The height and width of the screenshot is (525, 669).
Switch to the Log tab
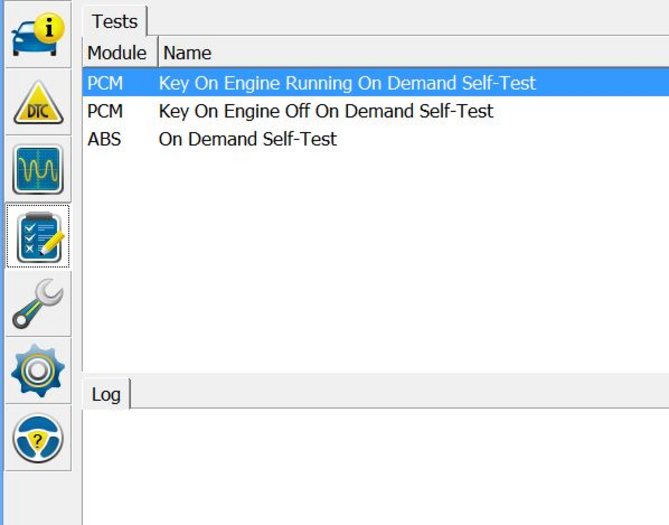[106, 394]
